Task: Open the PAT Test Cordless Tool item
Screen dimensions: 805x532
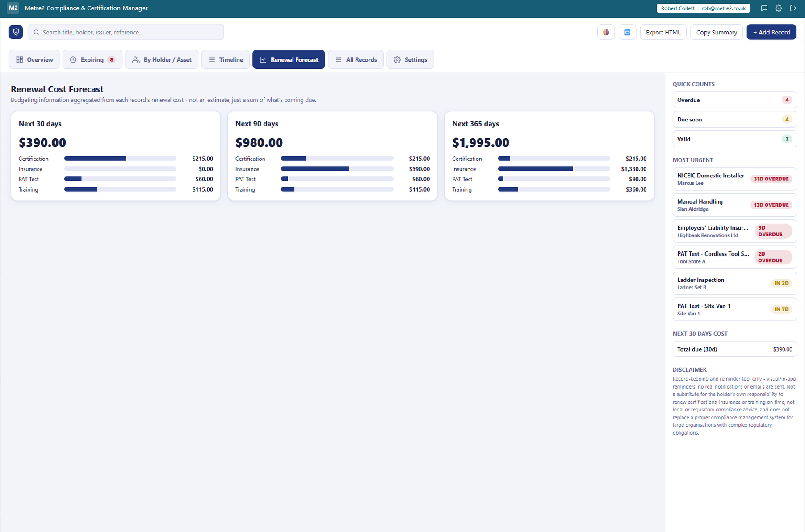Action: (x=734, y=257)
